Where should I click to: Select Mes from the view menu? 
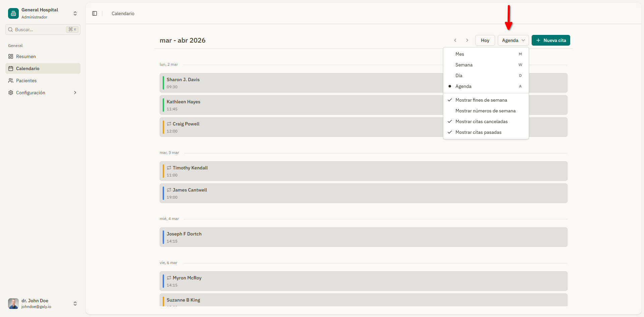pyautogui.click(x=460, y=54)
